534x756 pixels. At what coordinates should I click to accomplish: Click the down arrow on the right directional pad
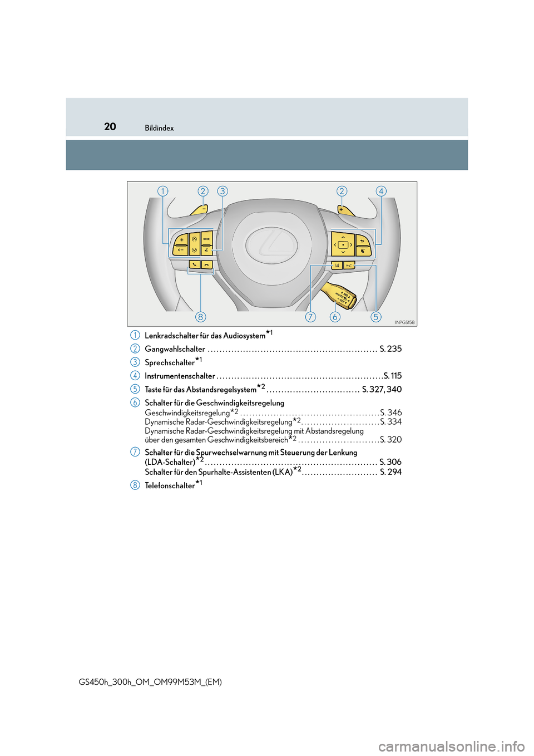click(343, 252)
